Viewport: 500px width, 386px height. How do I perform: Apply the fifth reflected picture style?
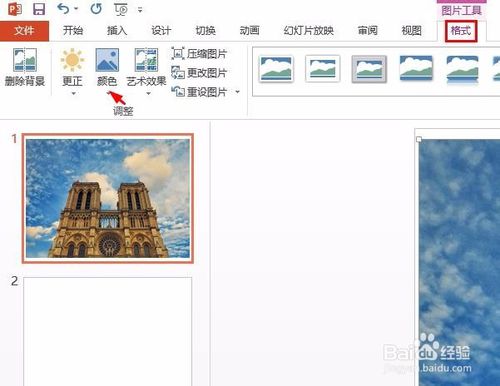click(x=463, y=69)
